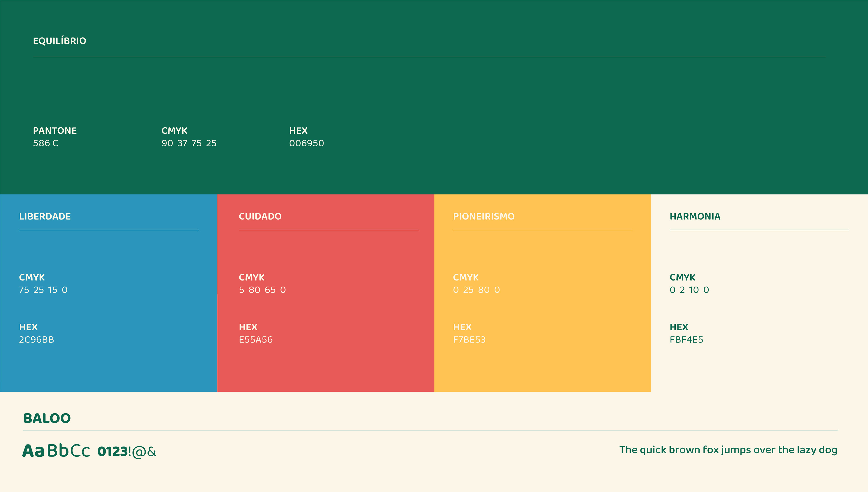868x492 pixels.
Task: Click the LIBERDADE heading
Action: (45, 217)
